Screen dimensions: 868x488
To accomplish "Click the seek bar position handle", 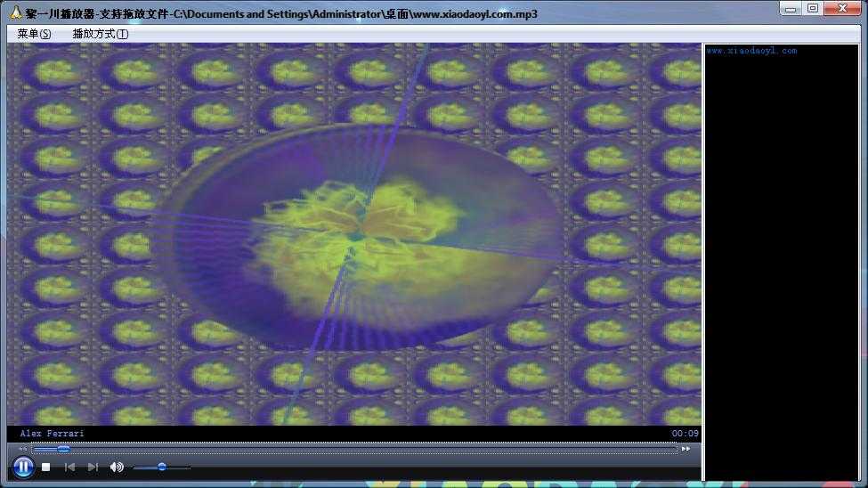I will click(x=64, y=449).
